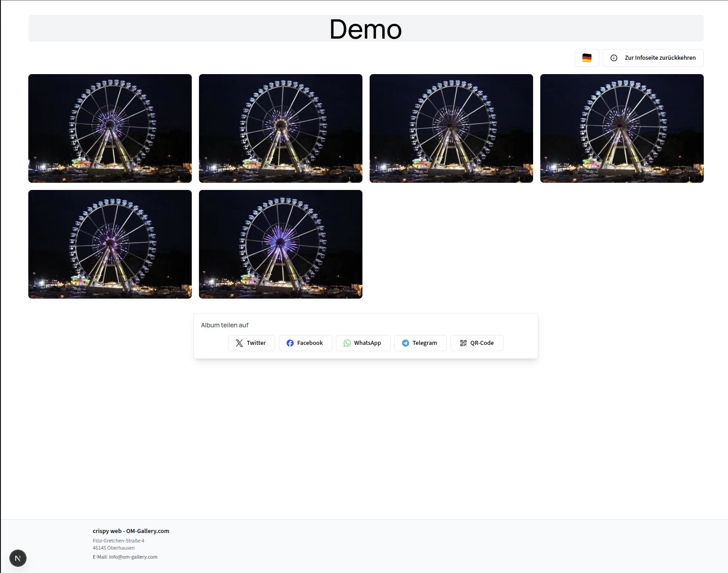
Task: Open the fourth Ferris wheel thumbnail in the top row
Action: click(622, 128)
